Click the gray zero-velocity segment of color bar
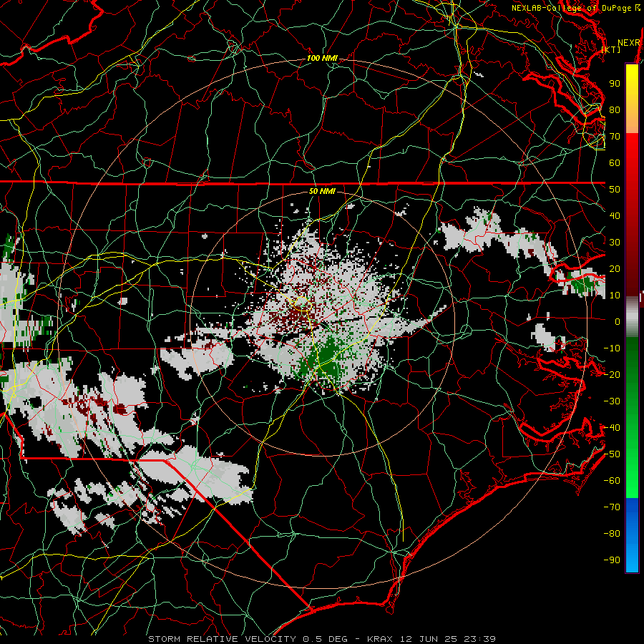 pos(632,317)
